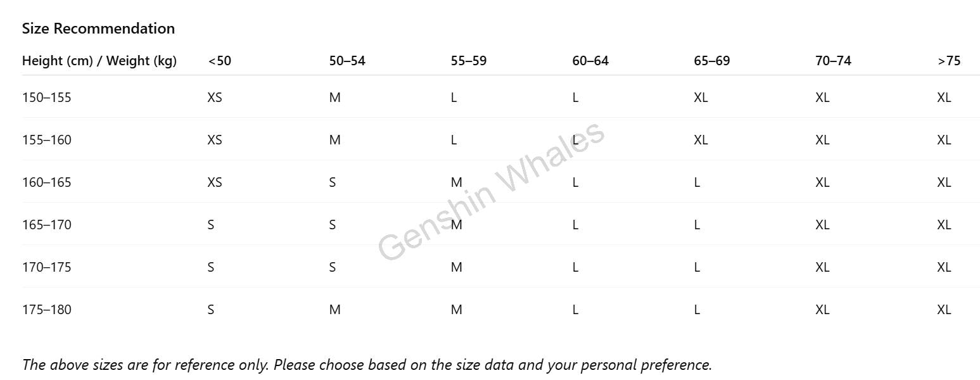Screen dimensions: 980x380
Task: Click the 165–170 height row label
Action: pyautogui.click(x=47, y=225)
